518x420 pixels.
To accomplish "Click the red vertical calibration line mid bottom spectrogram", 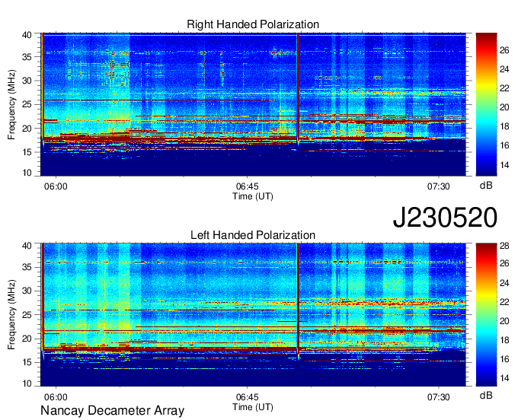I will 298,298.
